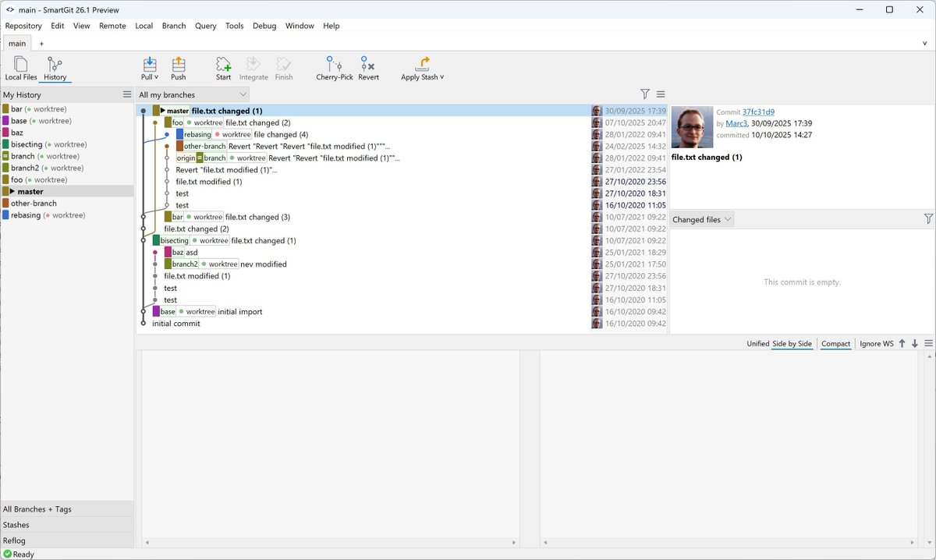Expand the Reflog section
The width and height of the screenshot is (936, 560).
click(67, 540)
